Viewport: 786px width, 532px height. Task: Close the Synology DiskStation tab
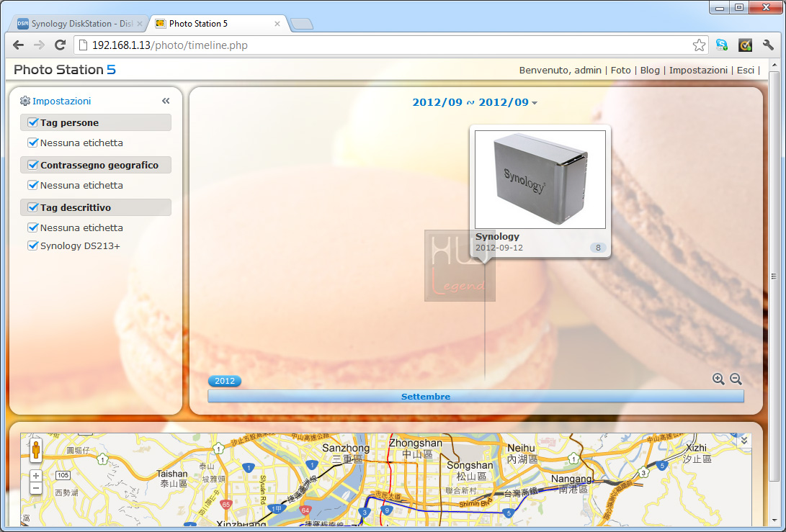coord(140,24)
